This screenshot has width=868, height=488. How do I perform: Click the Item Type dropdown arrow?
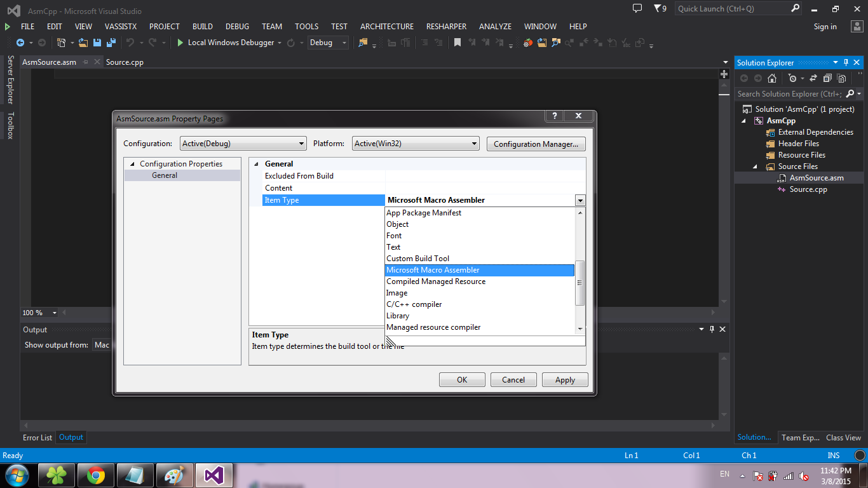coord(580,200)
